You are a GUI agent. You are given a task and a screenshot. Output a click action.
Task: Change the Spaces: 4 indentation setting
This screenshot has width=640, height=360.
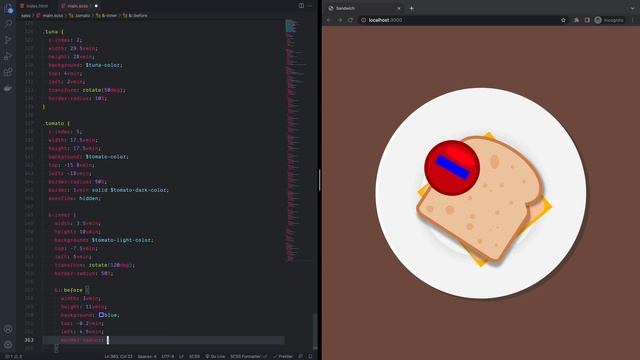click(x=147, y=356)
